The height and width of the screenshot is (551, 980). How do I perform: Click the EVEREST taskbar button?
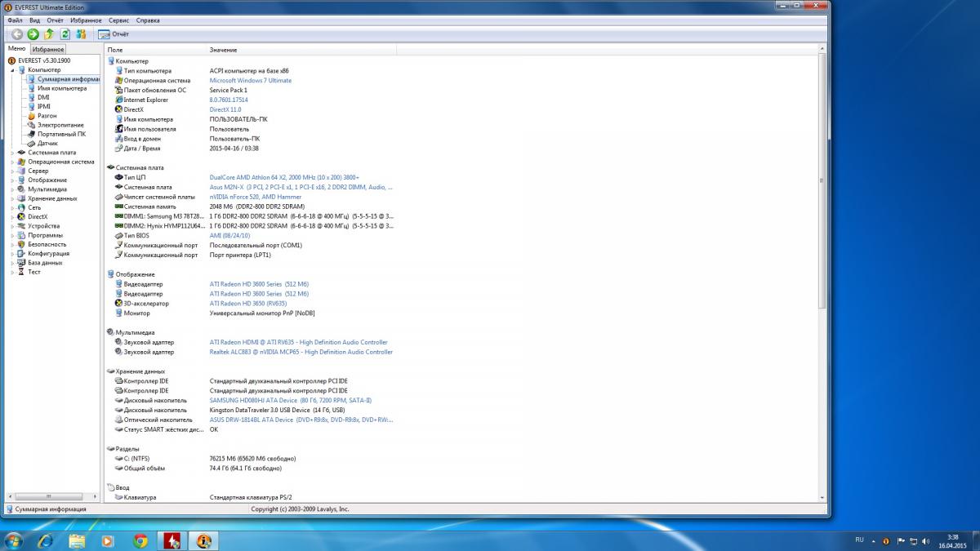(x=204, y=540)
